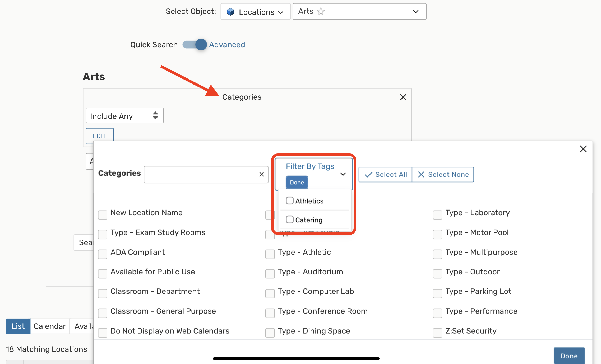Toggle Quick Search to Advanced switch

coord(195,45)
